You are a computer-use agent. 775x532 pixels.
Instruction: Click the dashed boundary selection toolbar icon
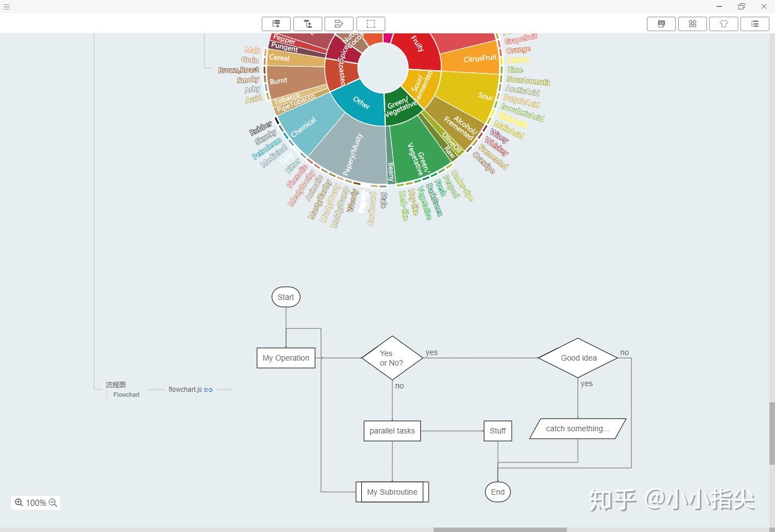coord(371,24)
